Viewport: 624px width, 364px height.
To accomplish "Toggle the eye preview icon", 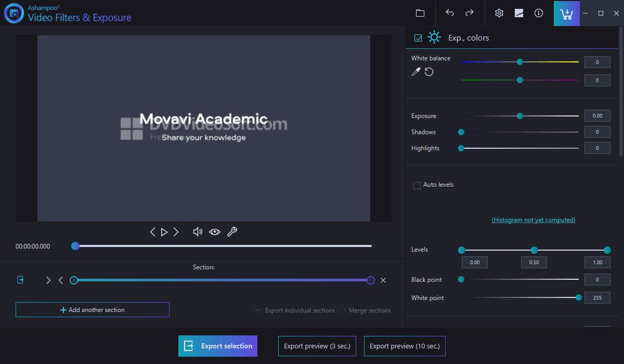I will 215,232.
